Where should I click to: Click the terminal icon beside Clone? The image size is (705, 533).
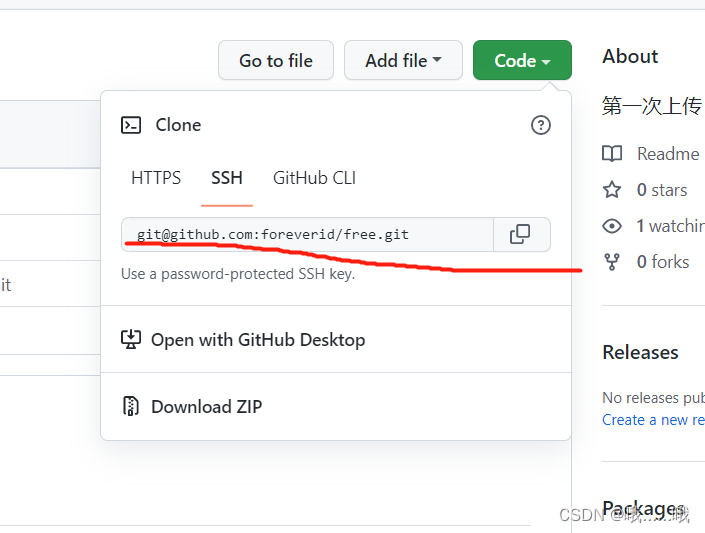(131, 125)
